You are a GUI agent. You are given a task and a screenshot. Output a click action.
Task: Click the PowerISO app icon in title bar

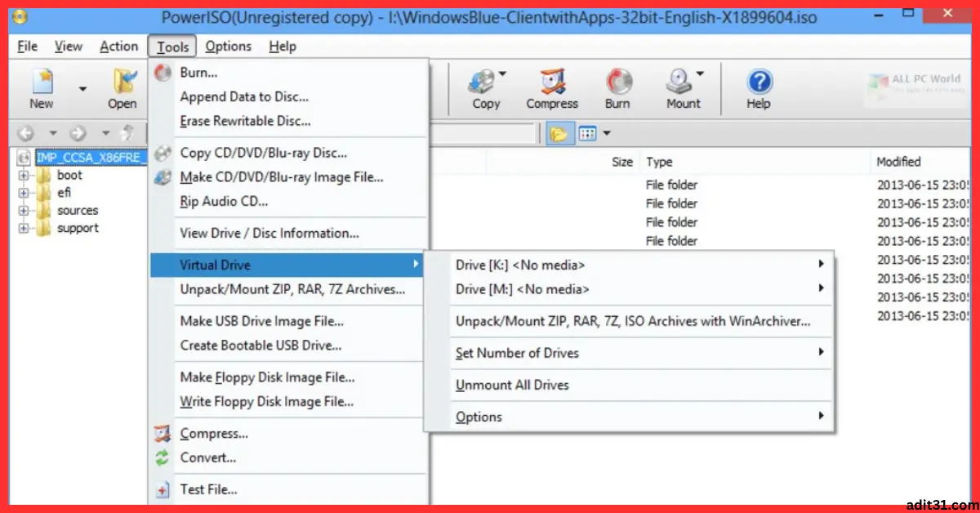19,16
